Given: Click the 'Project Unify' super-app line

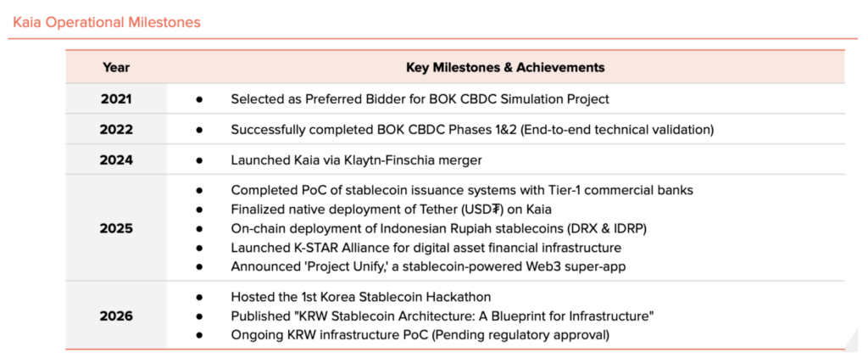Looking at the screenshot, I should (x=428, y=266).
